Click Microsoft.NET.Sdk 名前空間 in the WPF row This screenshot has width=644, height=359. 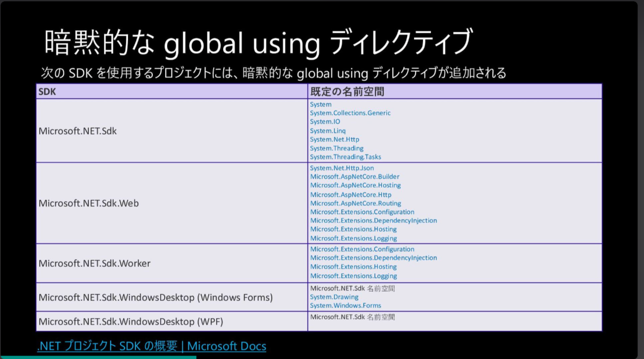352,317
